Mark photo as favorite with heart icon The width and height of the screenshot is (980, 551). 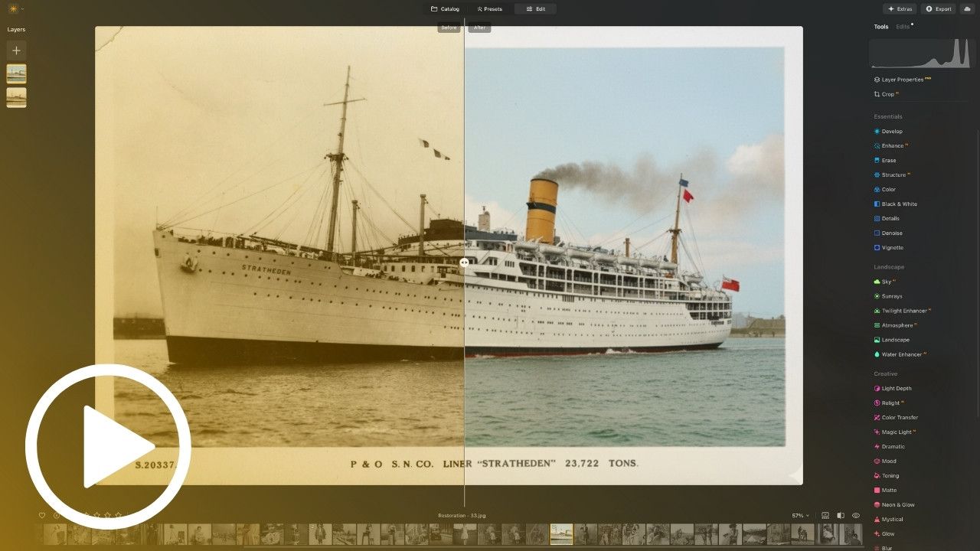(42, 516)
